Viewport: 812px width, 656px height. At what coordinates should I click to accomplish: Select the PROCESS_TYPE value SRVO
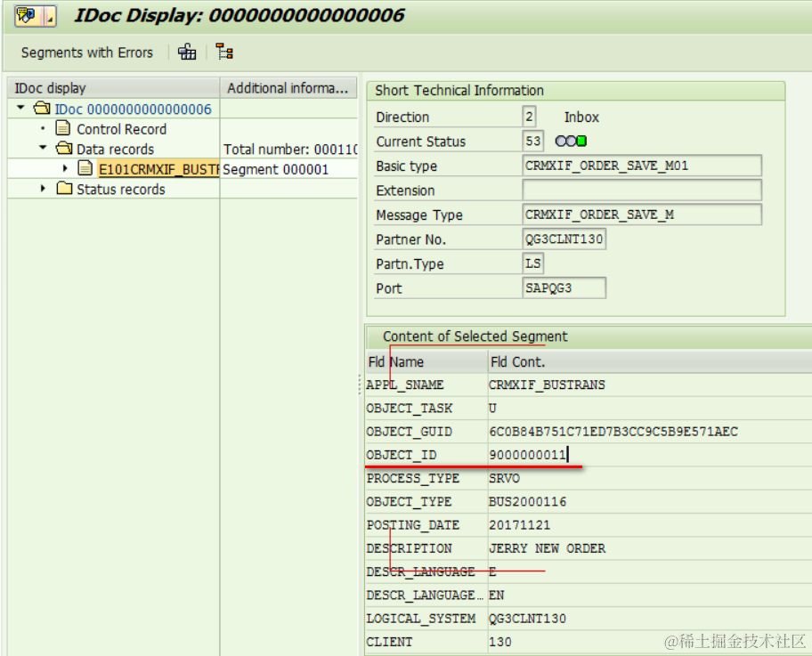click(650, 478)
